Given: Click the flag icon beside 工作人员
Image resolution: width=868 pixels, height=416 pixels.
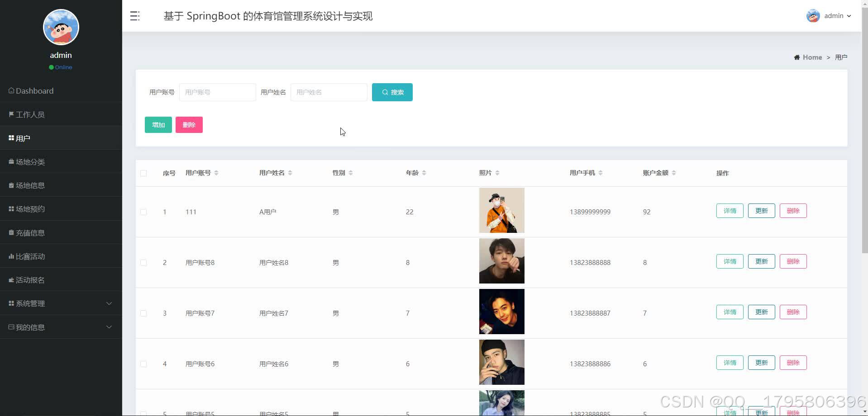Looking at the screenshot, I should [11, 114].
